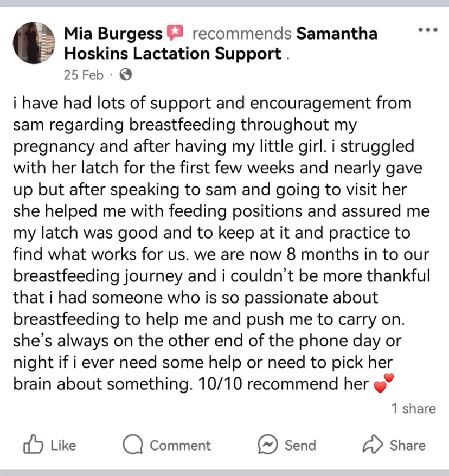Select the Share text label
Viewport: 449px width, 476px height.
pyautogui.click(x=408, y=446)
